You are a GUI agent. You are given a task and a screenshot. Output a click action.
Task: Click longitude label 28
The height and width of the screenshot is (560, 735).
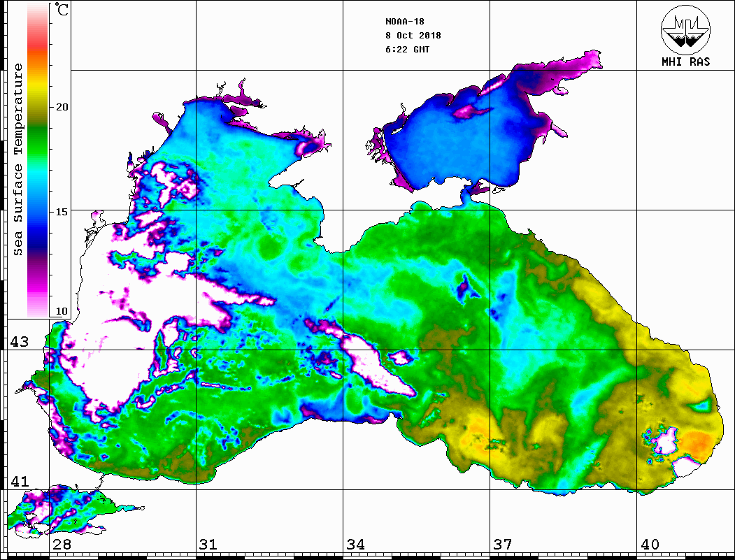tap(62, 545)
